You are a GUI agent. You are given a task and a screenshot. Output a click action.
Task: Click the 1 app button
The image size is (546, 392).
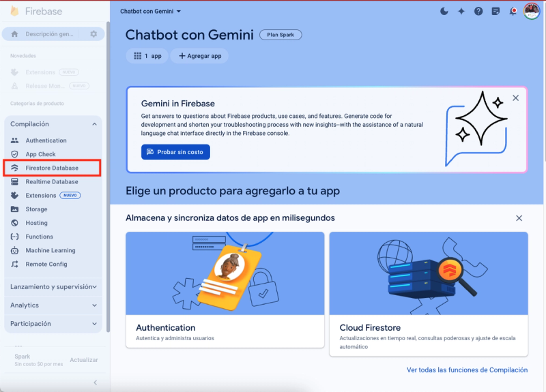147,56
